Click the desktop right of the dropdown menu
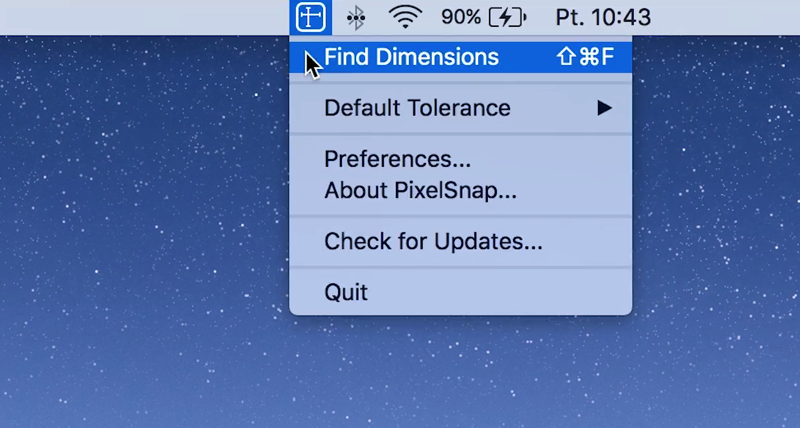The width and height of the screenshot is (800, 428). [x=720, y=200]
